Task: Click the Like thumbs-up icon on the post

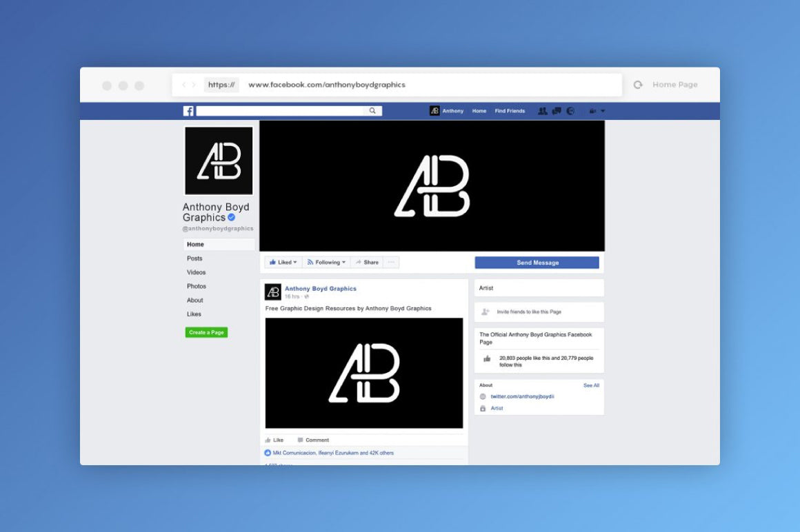Action: point(270,440)
